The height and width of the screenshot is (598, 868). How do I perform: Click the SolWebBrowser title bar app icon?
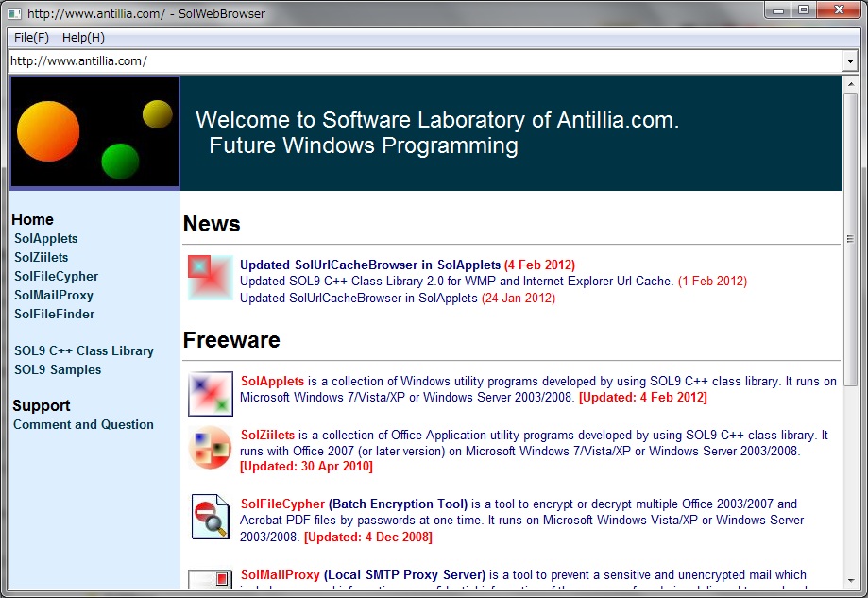click(x=15, y=14)
